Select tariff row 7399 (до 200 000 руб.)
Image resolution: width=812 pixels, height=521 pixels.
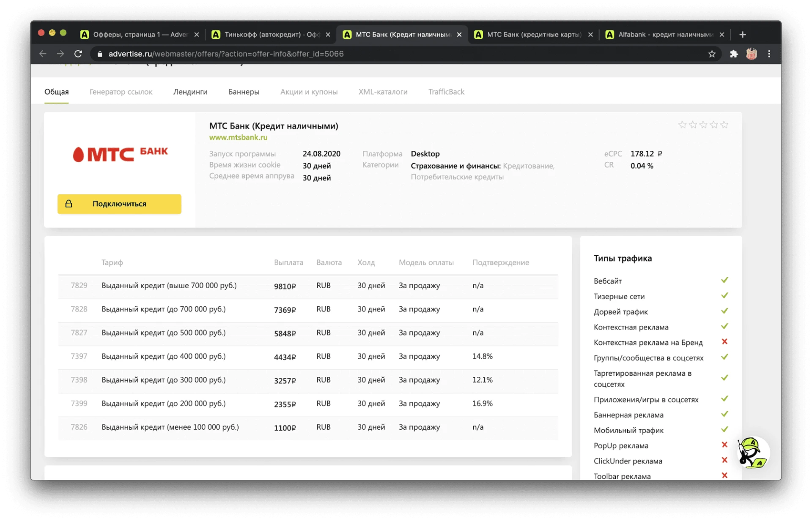pos(308,404)
